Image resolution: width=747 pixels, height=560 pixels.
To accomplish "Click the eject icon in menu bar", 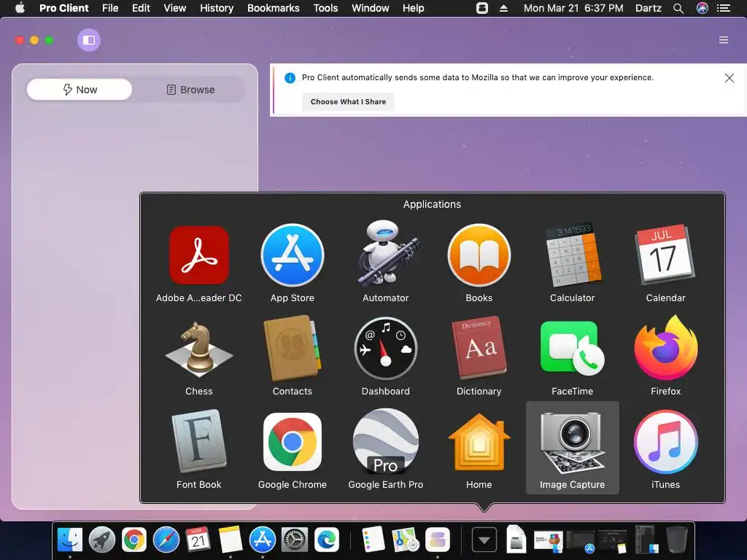I will click(503, 8).
